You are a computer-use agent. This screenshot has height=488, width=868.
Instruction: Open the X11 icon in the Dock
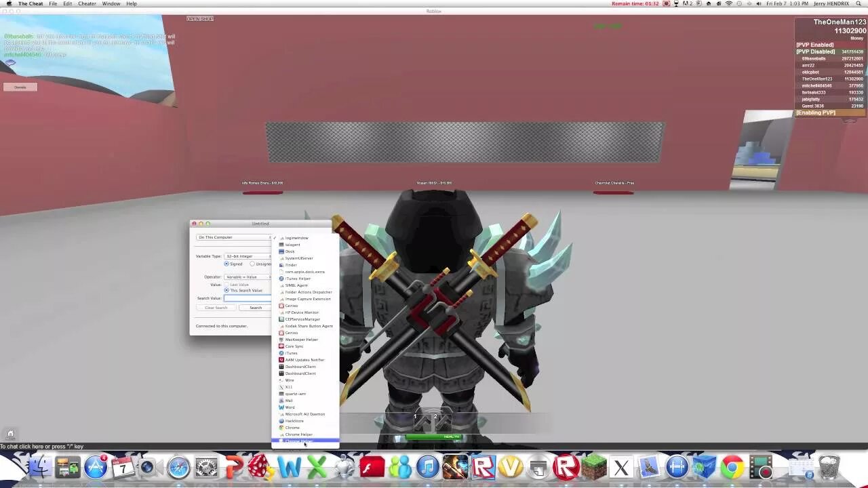pyautogui.click(x=621, y=468)
